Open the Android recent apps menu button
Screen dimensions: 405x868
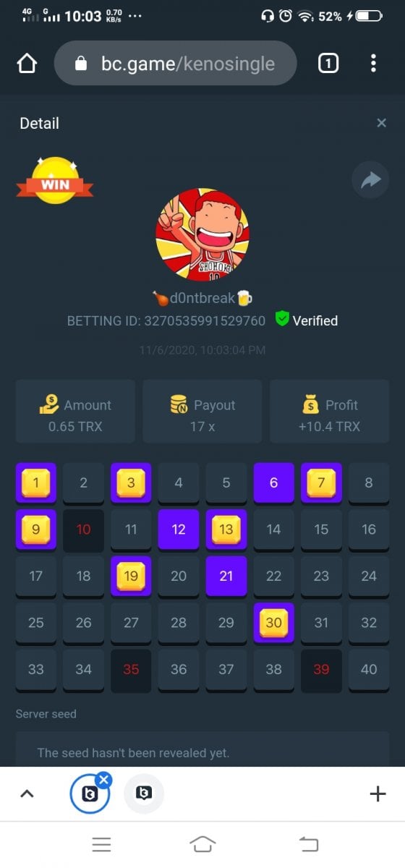click(x=101, y=844)
